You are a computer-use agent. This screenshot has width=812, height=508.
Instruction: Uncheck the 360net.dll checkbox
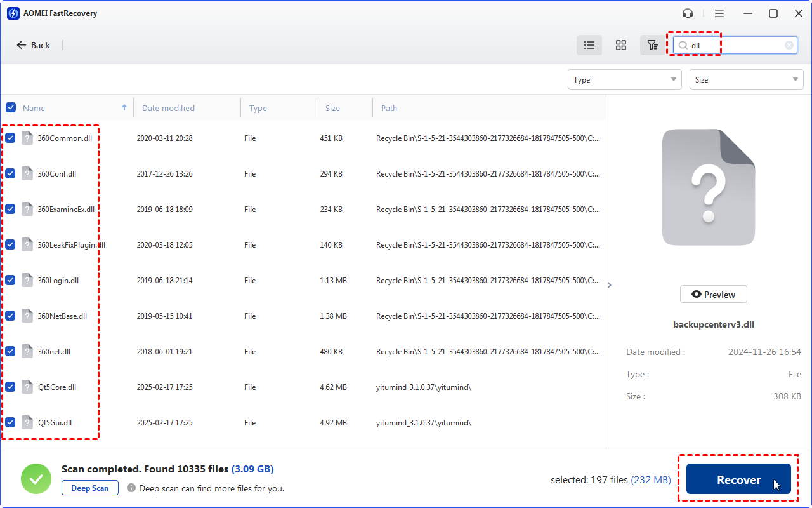11,351
